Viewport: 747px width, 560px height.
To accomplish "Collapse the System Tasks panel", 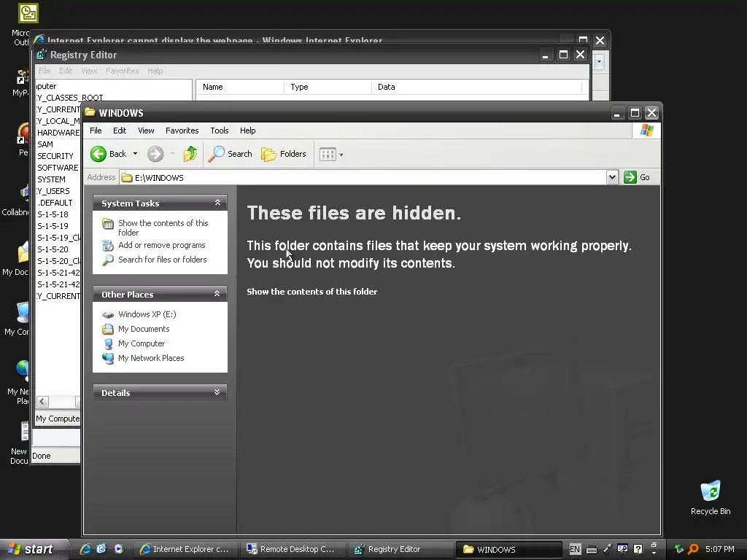I will pyautogui.click(x=217, y=203).
